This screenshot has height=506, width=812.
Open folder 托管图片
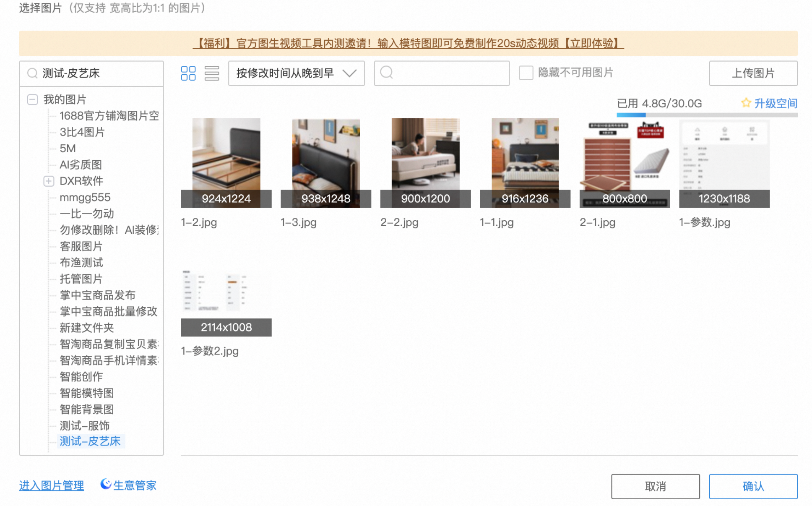81,279
